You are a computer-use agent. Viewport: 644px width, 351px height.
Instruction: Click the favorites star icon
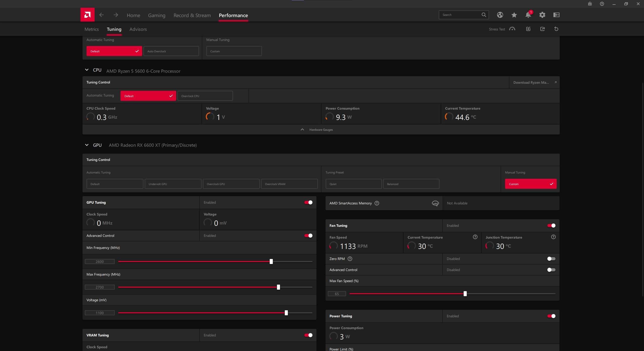[514, 15]
